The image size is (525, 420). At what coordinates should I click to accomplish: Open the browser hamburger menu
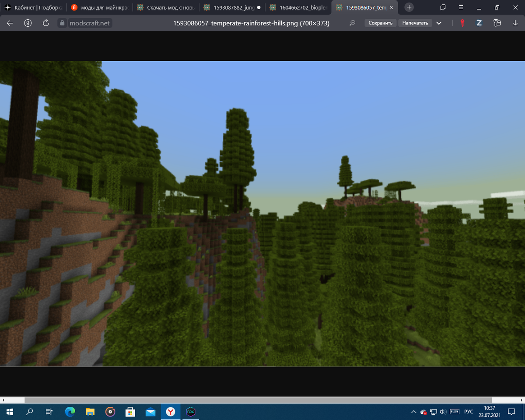pos(461,7)
